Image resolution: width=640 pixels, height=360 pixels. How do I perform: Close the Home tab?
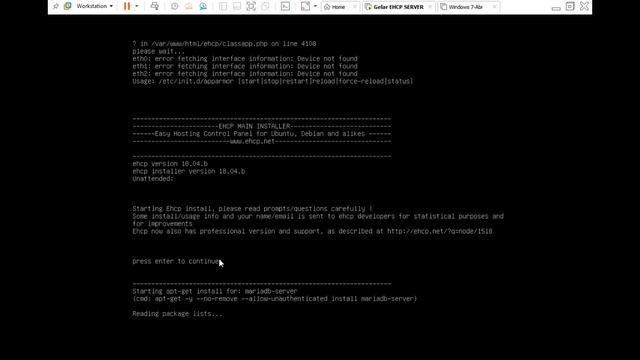[x=354, y=7]
